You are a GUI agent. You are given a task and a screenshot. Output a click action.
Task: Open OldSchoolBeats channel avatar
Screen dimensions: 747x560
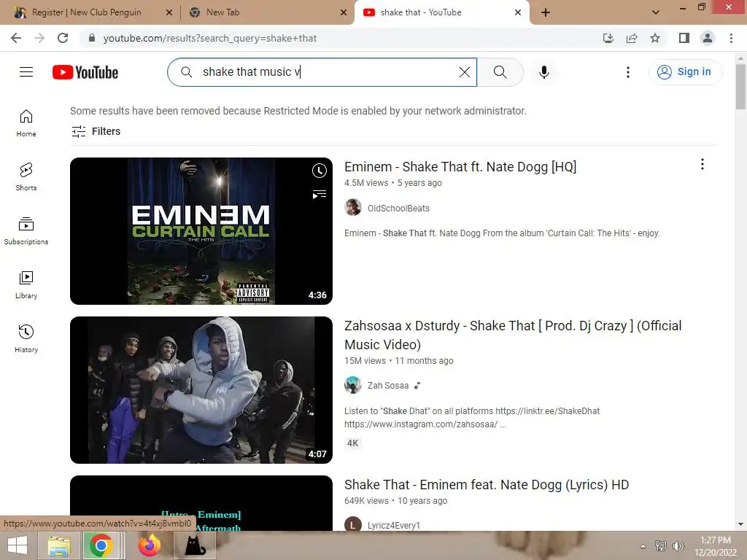coord(353,208)
